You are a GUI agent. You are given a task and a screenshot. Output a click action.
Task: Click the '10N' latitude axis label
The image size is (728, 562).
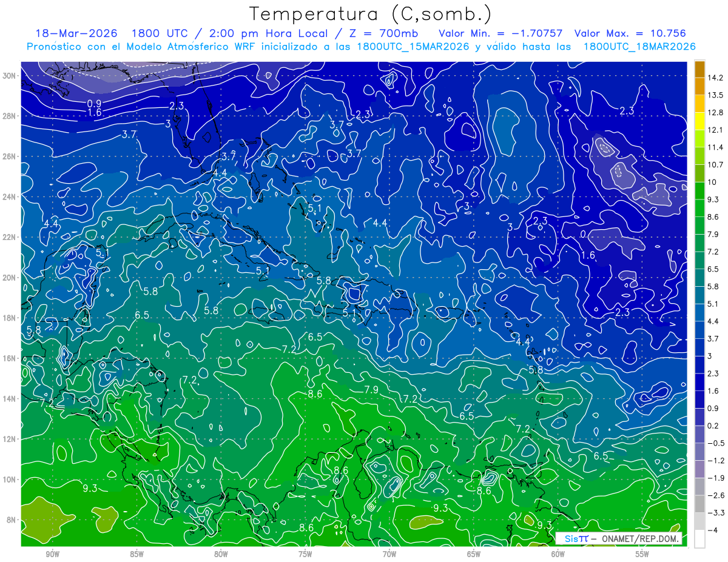(x=10, y=480)
